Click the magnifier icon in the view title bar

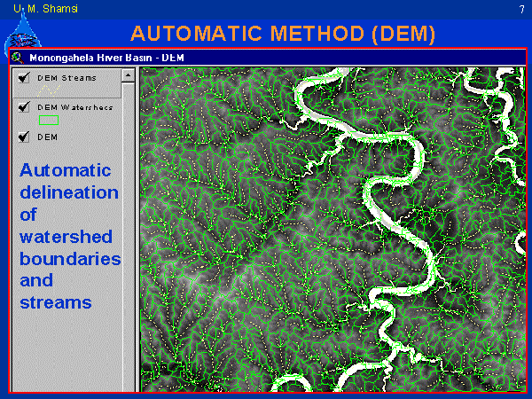[18, 58]
